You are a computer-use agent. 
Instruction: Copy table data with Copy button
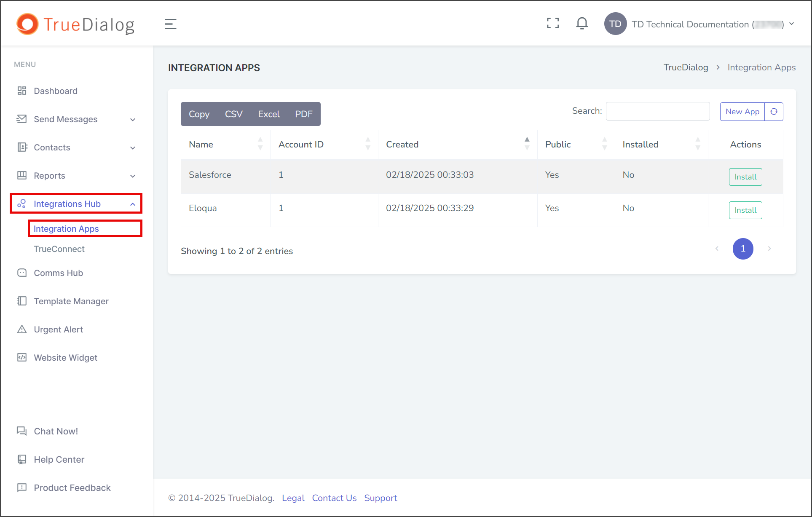click(199, 114)
